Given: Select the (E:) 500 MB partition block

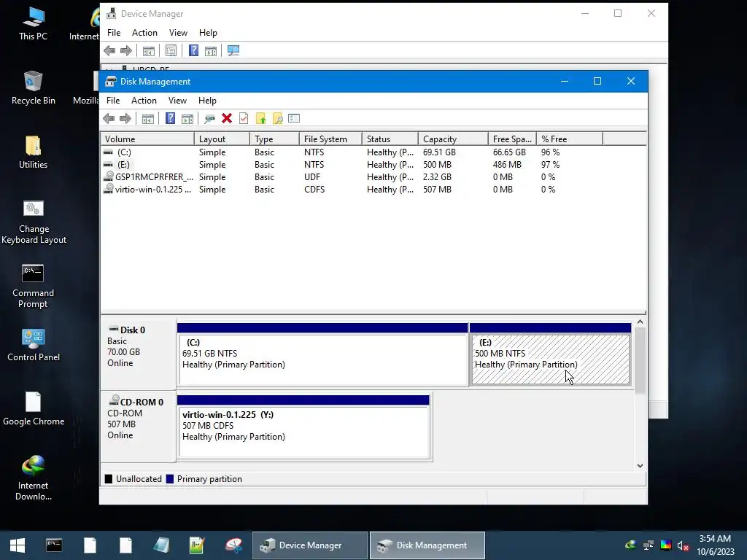Looking at the screenshot, I should (550, 355).
